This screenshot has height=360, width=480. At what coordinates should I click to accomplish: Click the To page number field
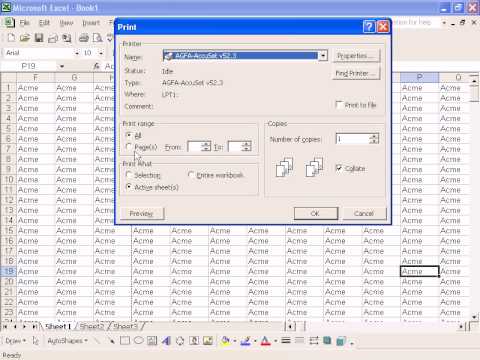[x=235, y=146]
